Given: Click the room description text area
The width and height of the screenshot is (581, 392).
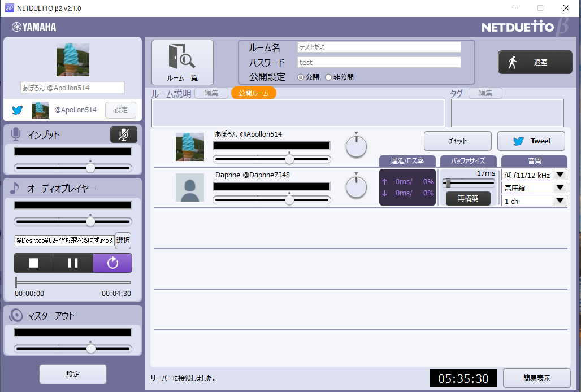Looking at the screenshot, I should [x=298, y=113].
